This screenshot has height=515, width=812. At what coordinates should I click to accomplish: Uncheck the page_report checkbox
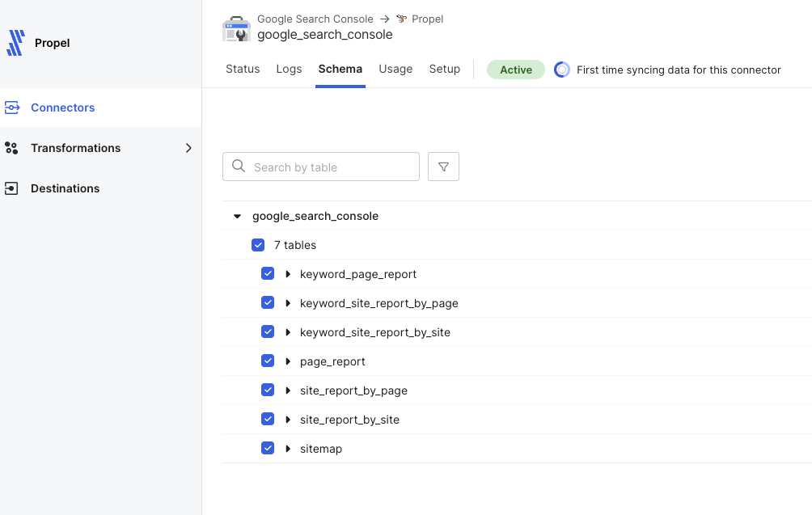click(x=268, y=361)
